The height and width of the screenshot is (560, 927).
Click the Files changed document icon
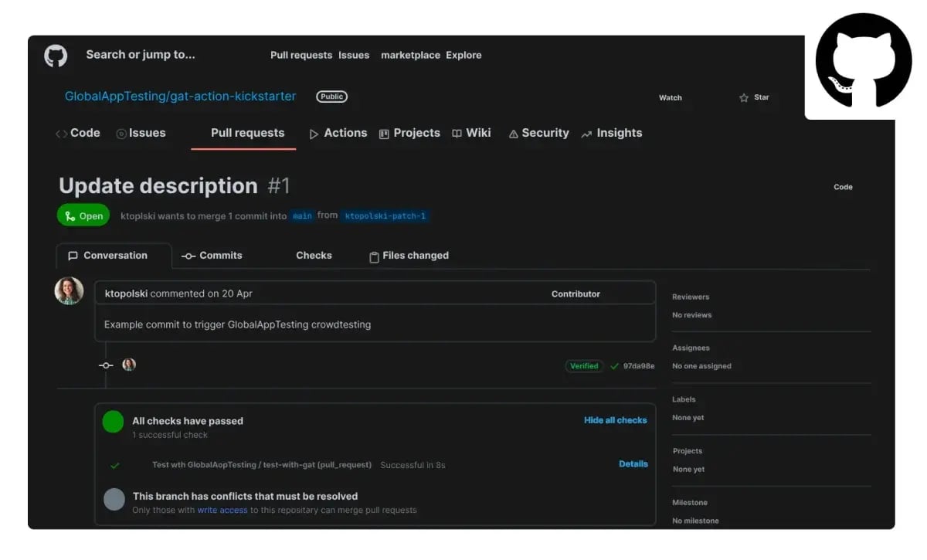pos(373,255)
